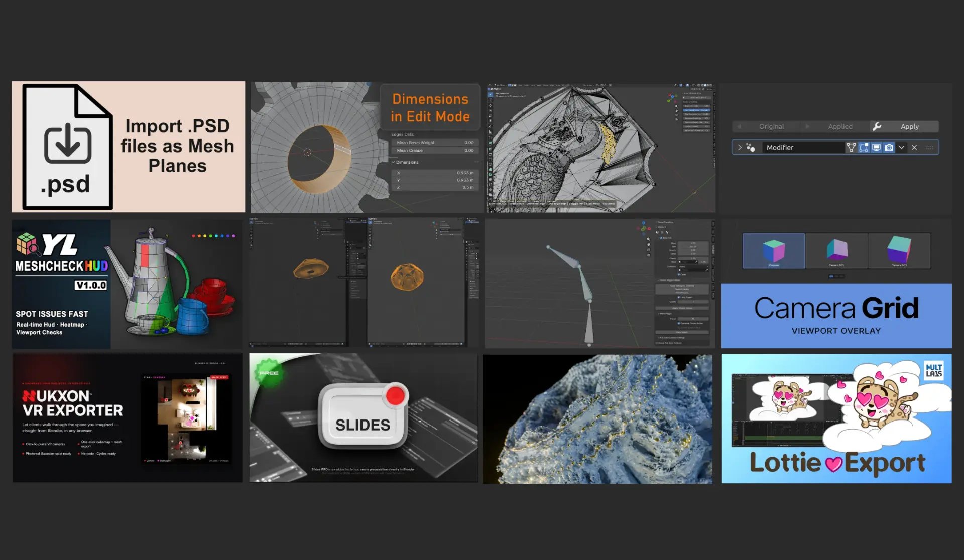Click the green FREE badge on Slides

(x=269, y=373)
